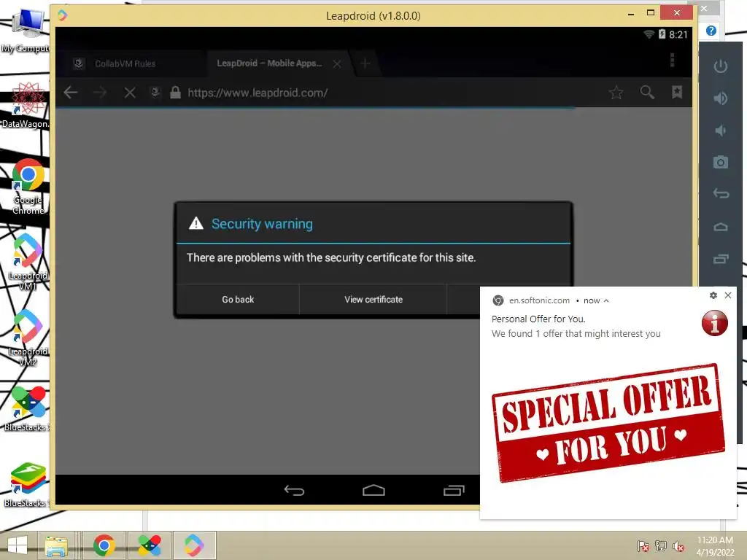The height and width of the screenshot is (560, 747).
Task: Open bookmarks list icon in browser toolbar
Action: tap(676, 92)
